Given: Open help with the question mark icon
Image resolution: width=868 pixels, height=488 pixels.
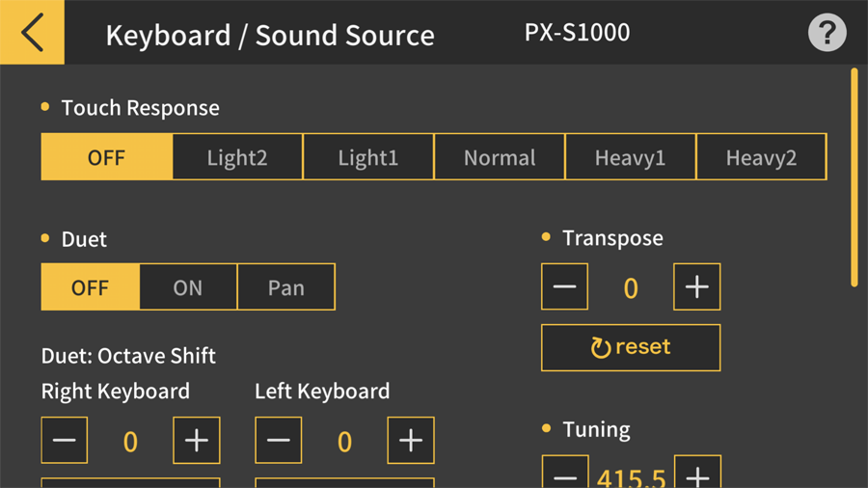Looking at the screenshot, I should [x=827, y=34].
